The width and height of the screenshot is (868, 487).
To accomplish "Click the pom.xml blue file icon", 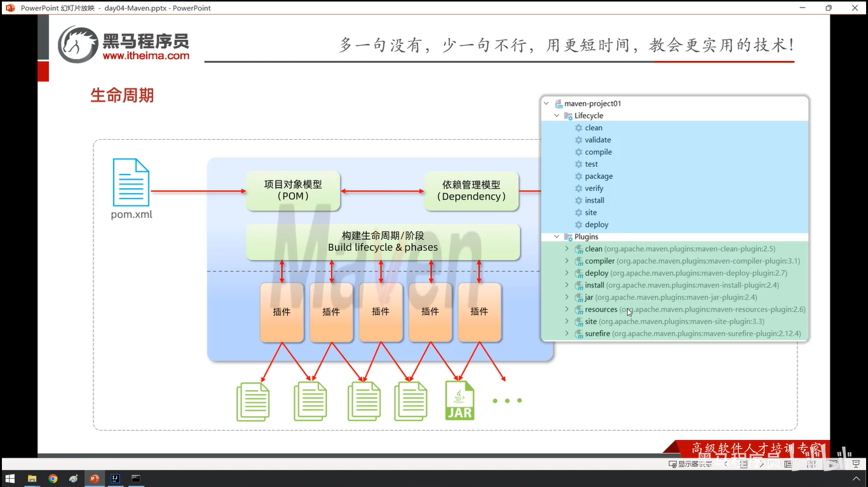I will coord(131,182).
